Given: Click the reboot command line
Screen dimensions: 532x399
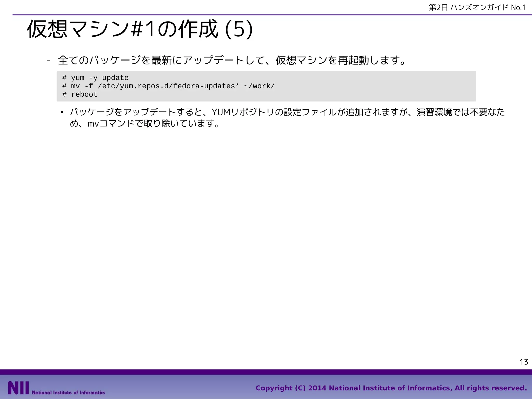Looking at the screenshot, I should point(80,94).
